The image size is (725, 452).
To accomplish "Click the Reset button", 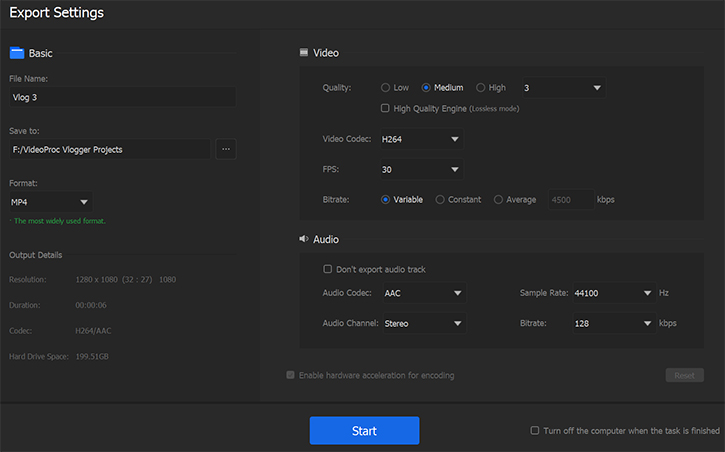I will [x=684, y=376].
